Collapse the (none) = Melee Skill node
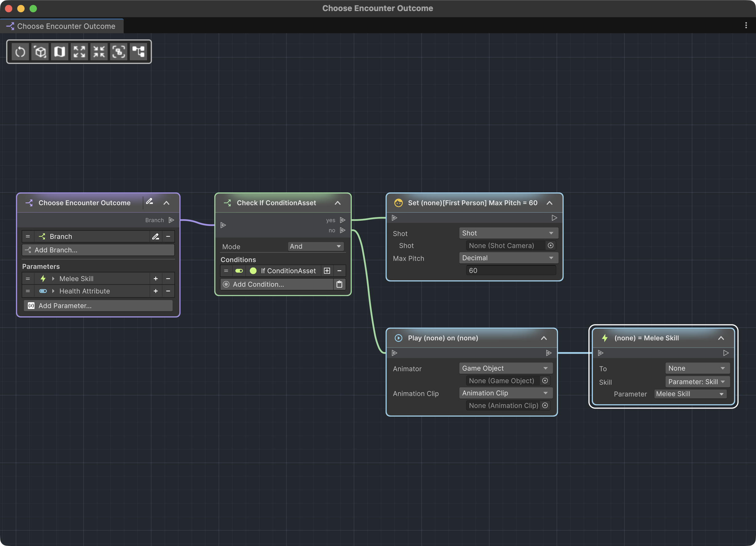The height and width of the screenshot is (546, 756). [721, 338]
